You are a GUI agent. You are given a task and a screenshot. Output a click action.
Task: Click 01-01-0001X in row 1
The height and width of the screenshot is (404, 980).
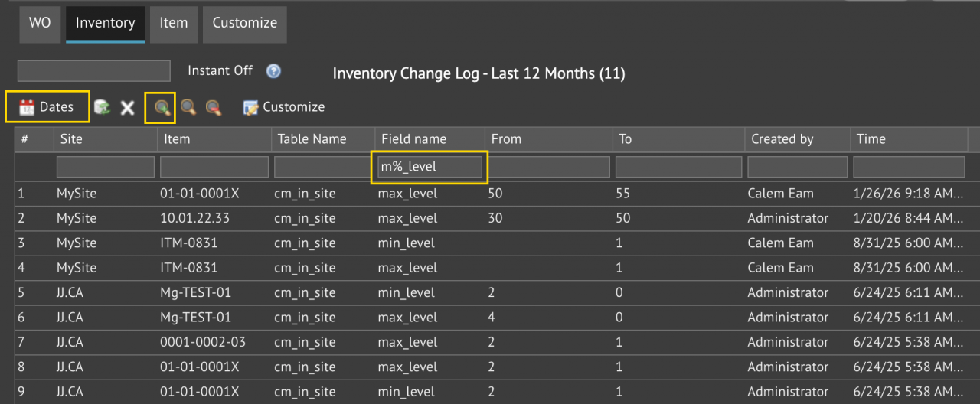coord(200,194)
